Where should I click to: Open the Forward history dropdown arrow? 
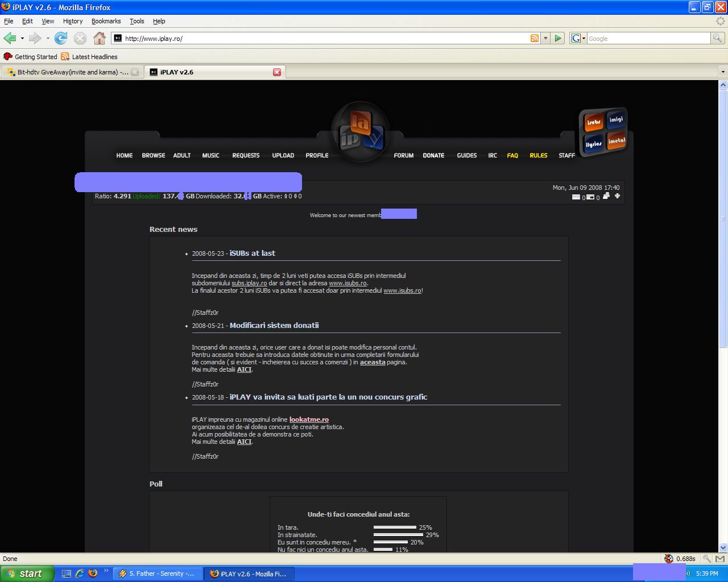(48, 39)
